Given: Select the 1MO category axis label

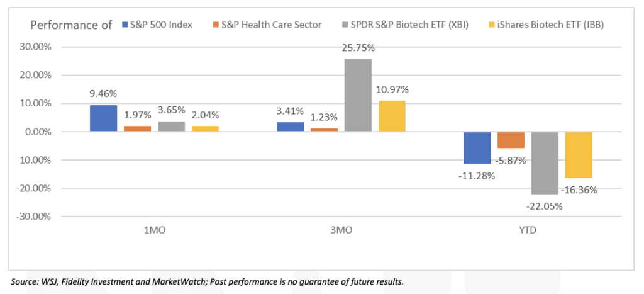Looking at the screenshot, I should point(153,230).
